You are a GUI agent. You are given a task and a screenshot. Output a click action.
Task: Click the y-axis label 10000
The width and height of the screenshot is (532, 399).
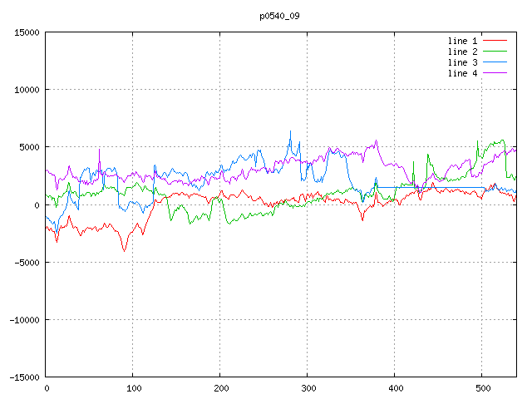[27, 90]
